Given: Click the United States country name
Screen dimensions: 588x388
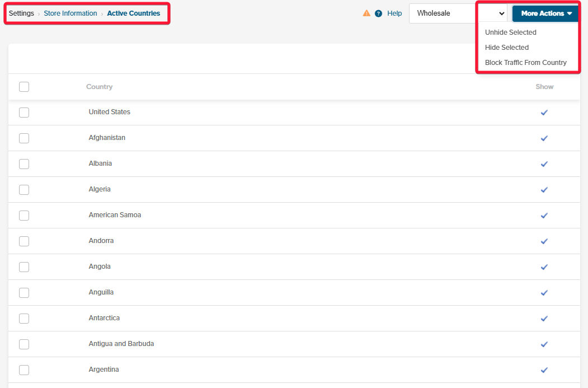Looking at the screenshot, I should pyautogui.click(x=109, y=112).
